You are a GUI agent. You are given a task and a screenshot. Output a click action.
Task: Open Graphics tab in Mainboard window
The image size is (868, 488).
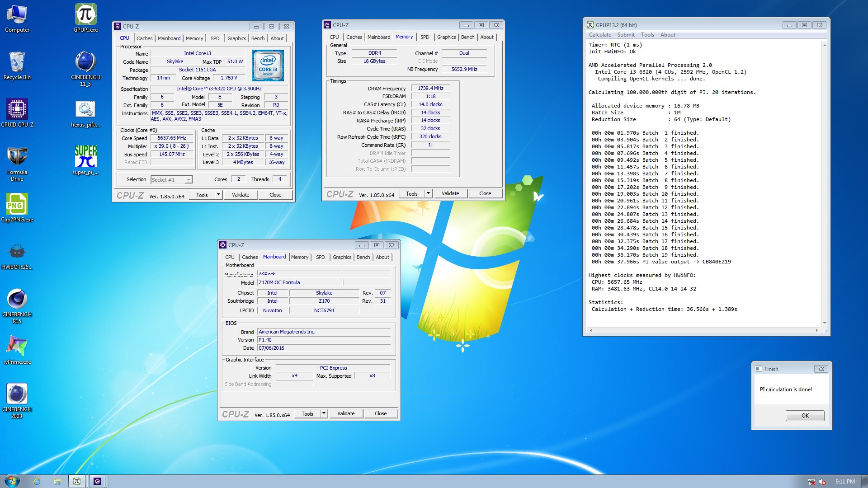[x=342, y=257]
